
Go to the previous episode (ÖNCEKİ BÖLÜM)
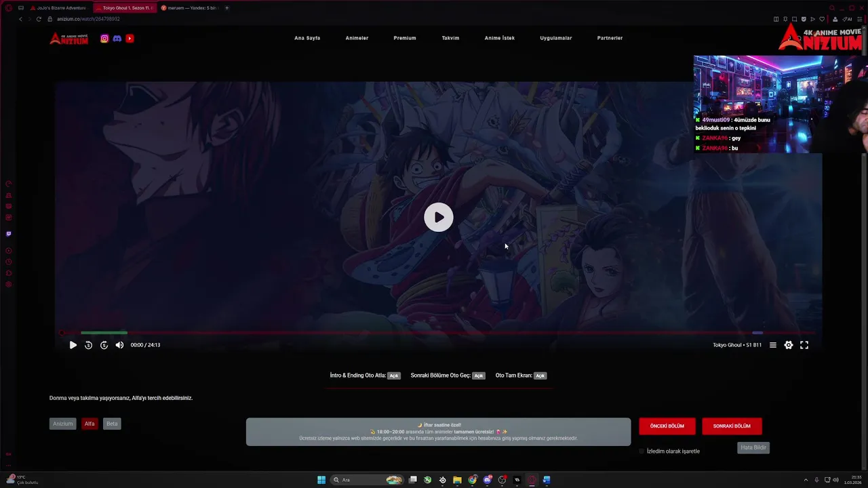pyautogui.click(x=667, y=426)
